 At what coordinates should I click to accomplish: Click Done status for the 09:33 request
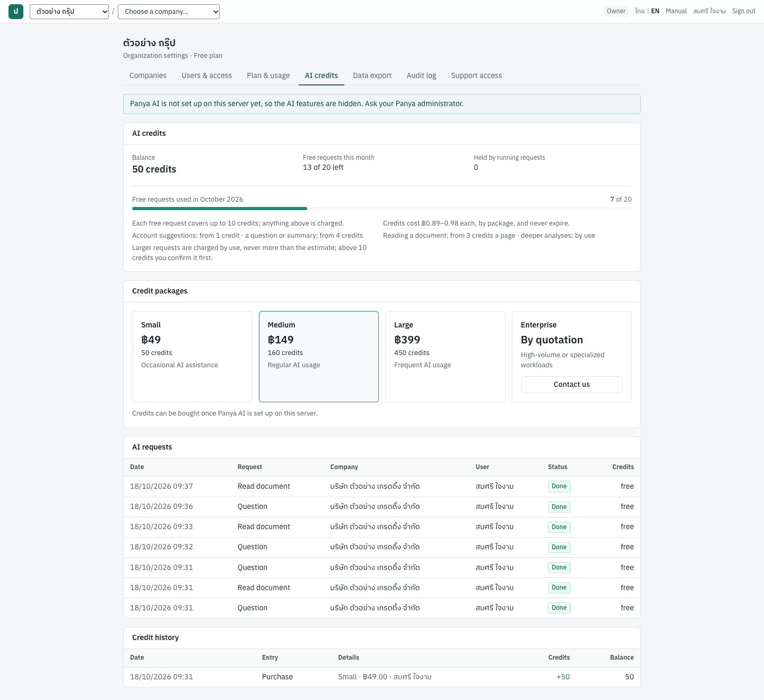click(559, 527)
